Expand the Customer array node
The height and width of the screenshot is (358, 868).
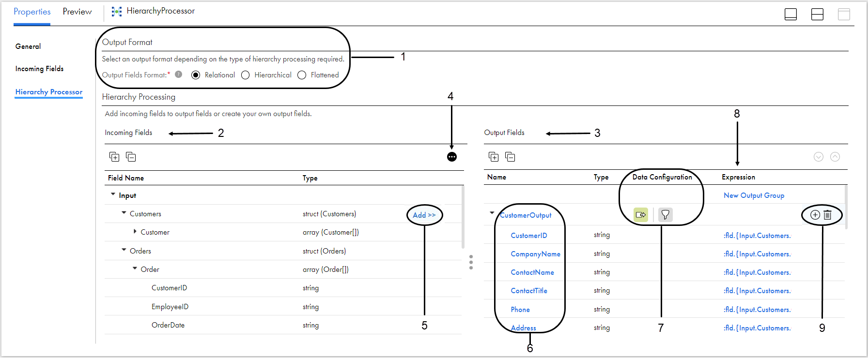tap(135, 231)
